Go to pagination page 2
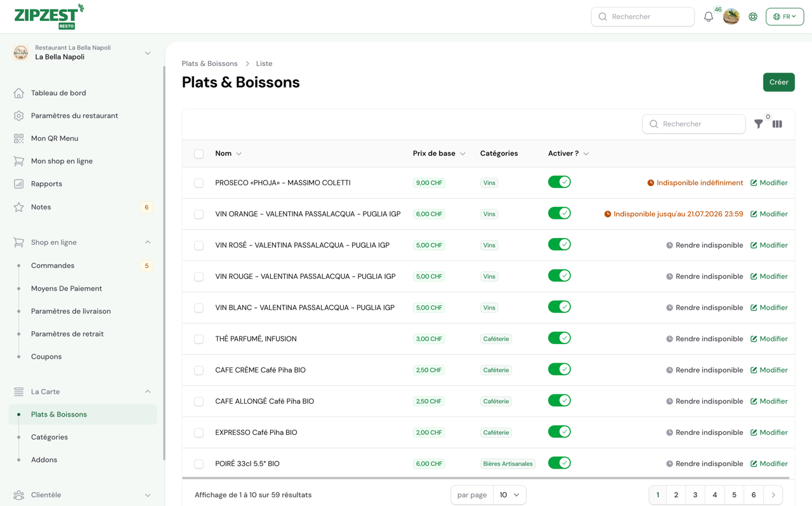Viewport: 812px width, 506px height. point(676,495)
